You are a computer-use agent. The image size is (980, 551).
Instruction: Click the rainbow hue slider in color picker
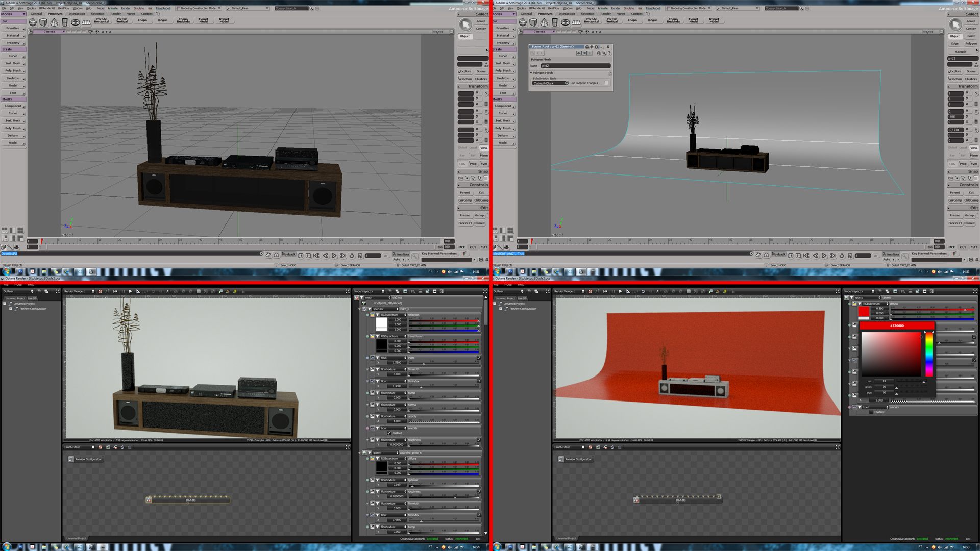point(929,355)
